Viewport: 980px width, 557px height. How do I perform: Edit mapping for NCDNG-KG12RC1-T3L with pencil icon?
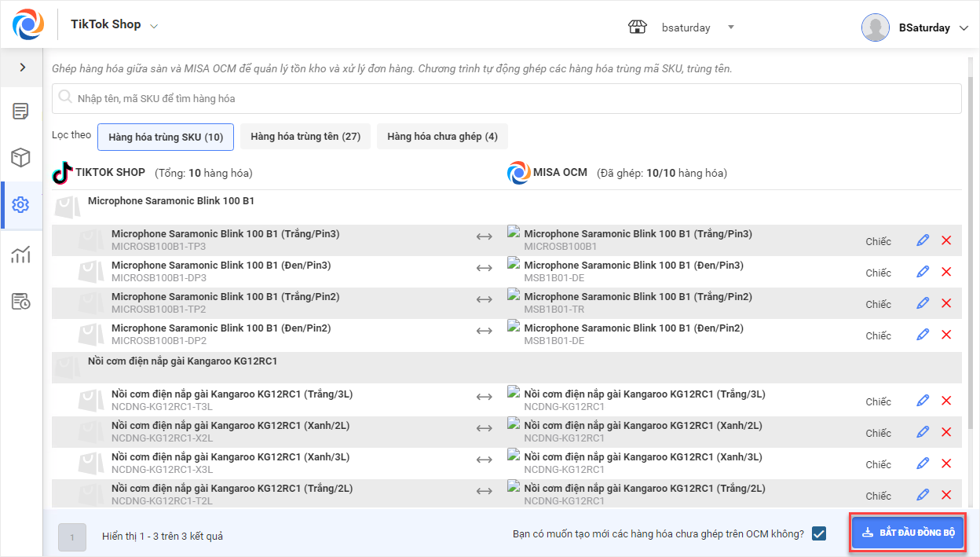[923, 401]
